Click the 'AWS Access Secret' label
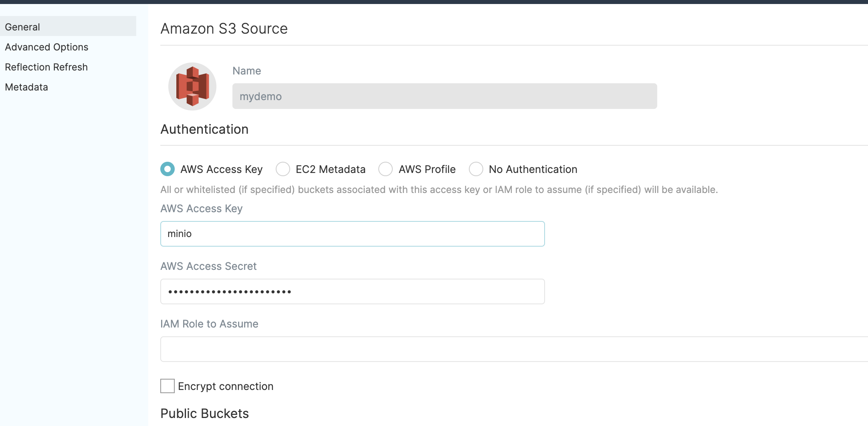 [x=208, y=266]
